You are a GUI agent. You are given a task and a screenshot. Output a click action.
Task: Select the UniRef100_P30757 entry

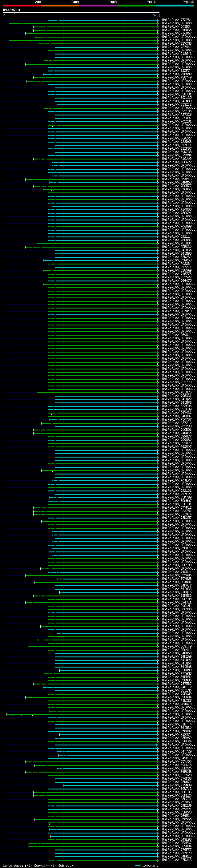(177, 419)
